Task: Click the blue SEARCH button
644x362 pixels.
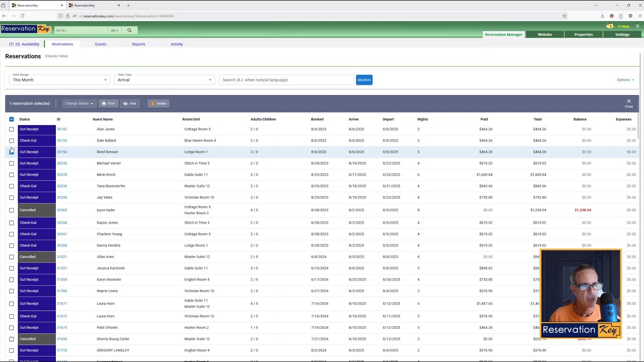Action: (364, 79)
